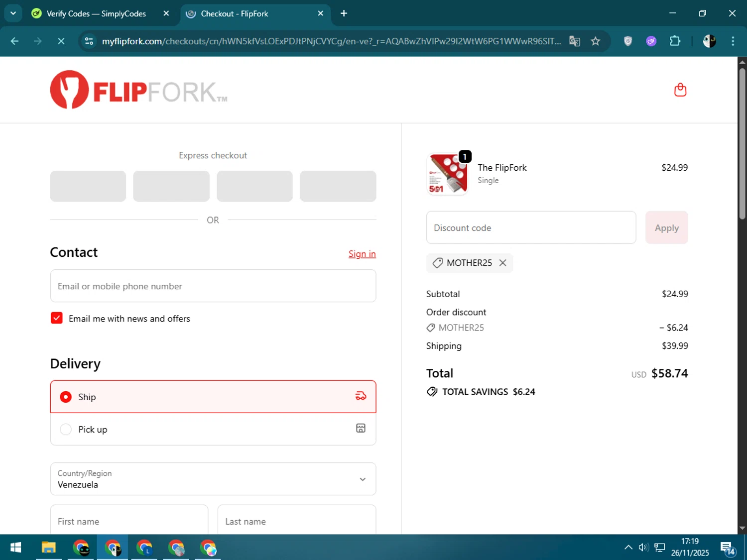Stop page loading in browser toolbar
The width and height of the screenshot is (747, 560).
point(61,41)
